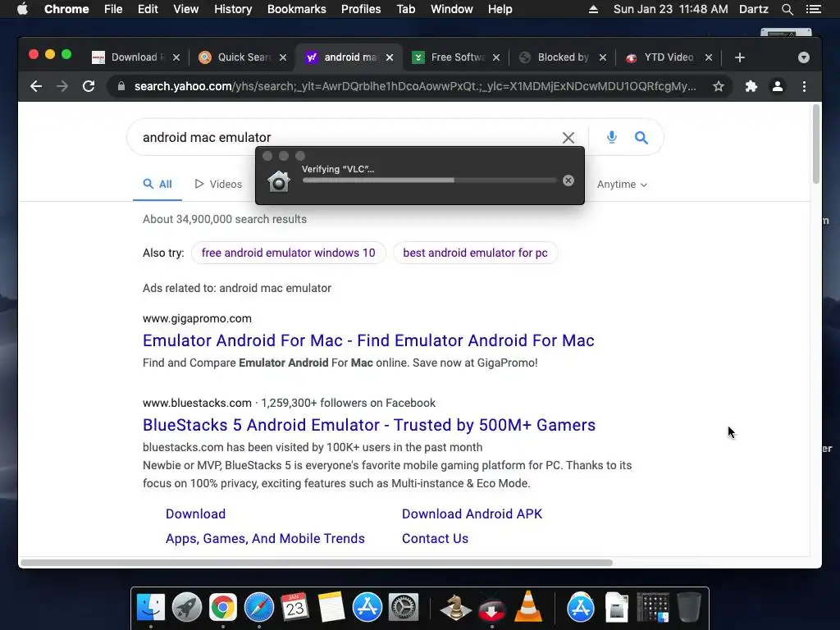Viewport: 840px width, 630px height.
Task: Switch to the Blocked by tab
Action: tap(561, 57)
